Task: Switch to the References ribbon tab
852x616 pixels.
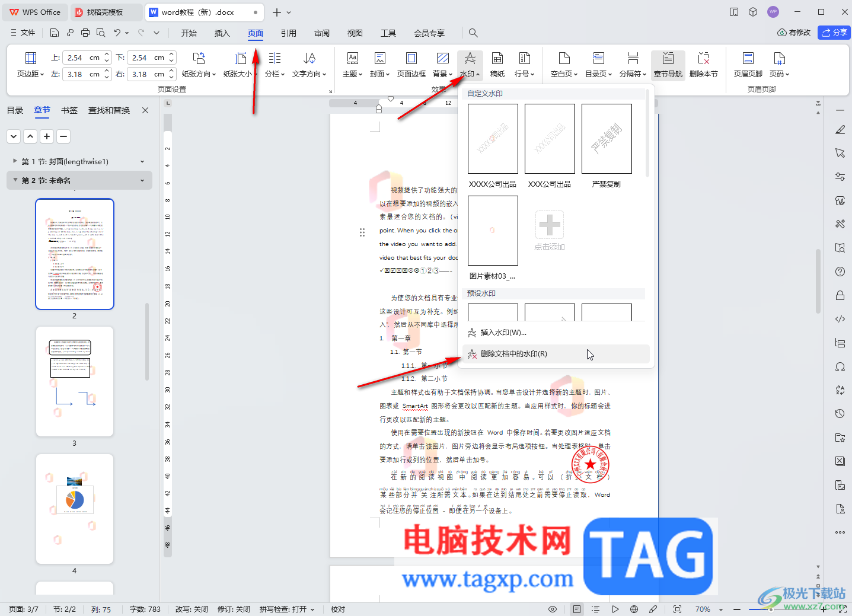Action: point(289,33)
